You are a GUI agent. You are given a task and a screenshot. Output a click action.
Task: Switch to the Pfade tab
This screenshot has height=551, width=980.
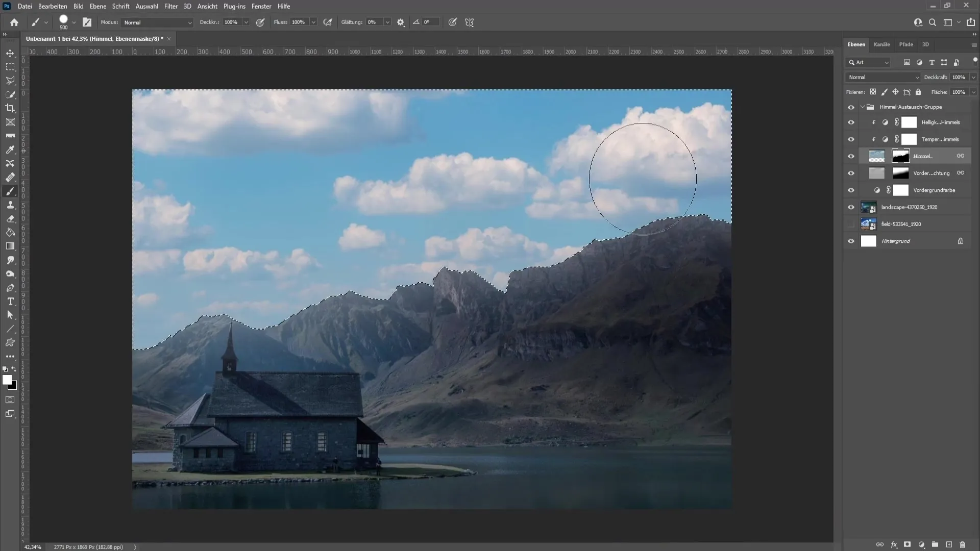pos(906,44)
